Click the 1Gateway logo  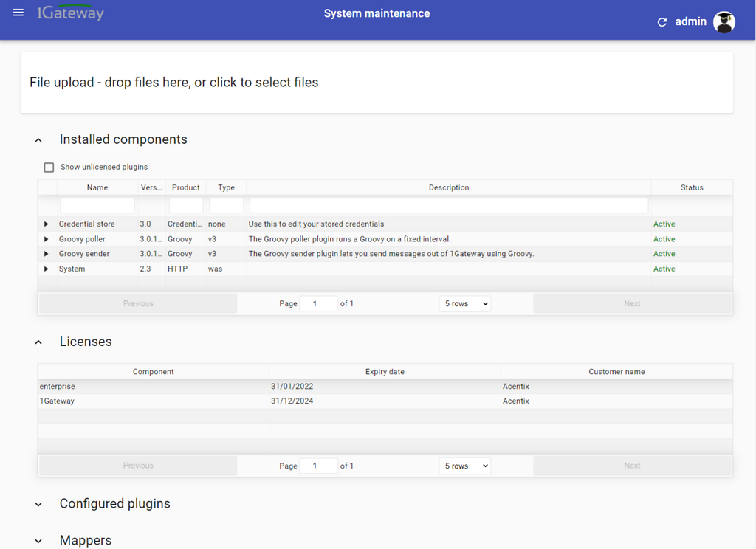coord(71,13)
